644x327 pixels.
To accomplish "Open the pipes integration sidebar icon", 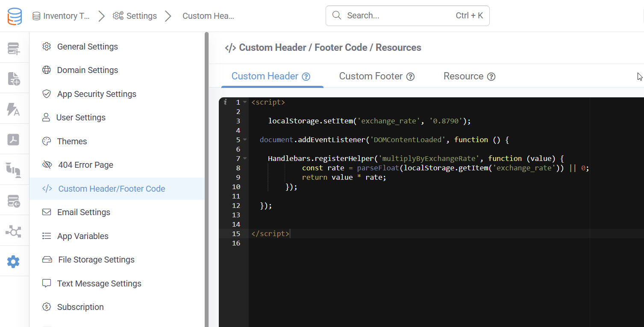I will [14, 169].
